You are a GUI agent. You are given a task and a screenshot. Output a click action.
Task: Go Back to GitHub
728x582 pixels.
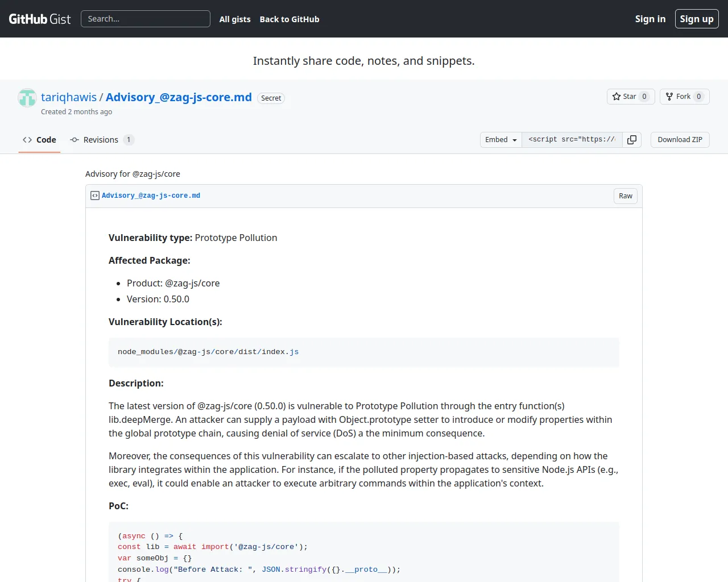(289, 19)
